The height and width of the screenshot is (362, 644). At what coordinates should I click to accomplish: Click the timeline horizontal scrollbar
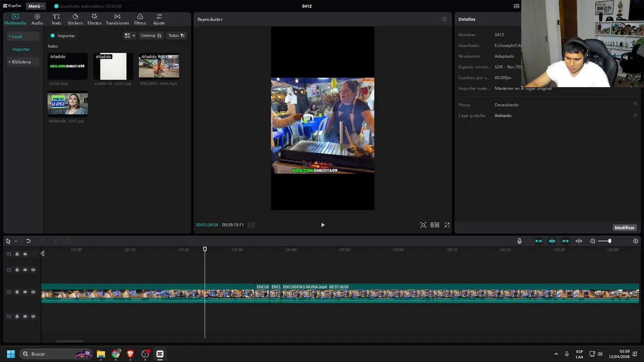click(69, 341)
